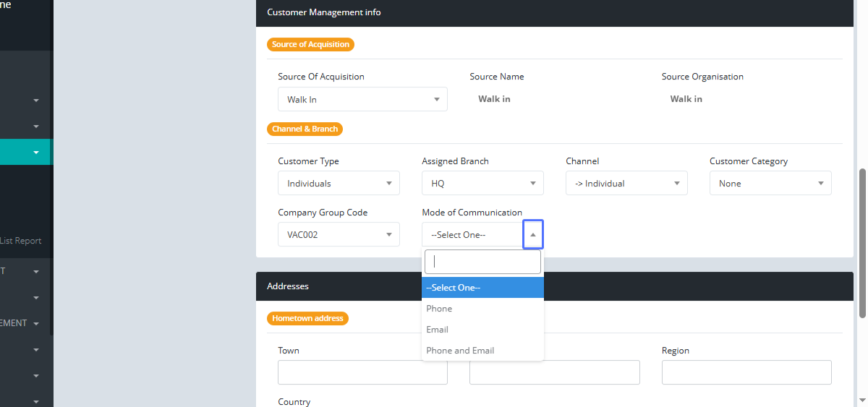868x407 pixels.
Task: Open the Customer Category dropdown showing None
Action: [770, 184]
